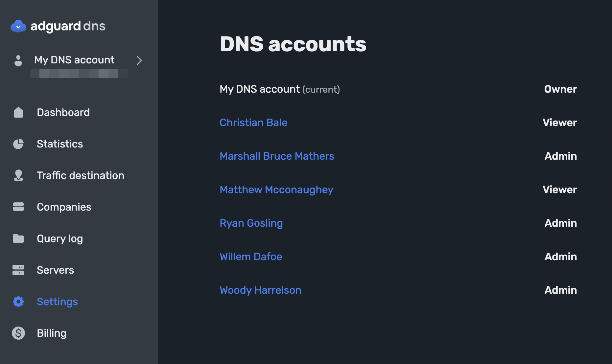Click the AdGuard DNS cloud logo

pyautogui.click(x=19, y=26)
